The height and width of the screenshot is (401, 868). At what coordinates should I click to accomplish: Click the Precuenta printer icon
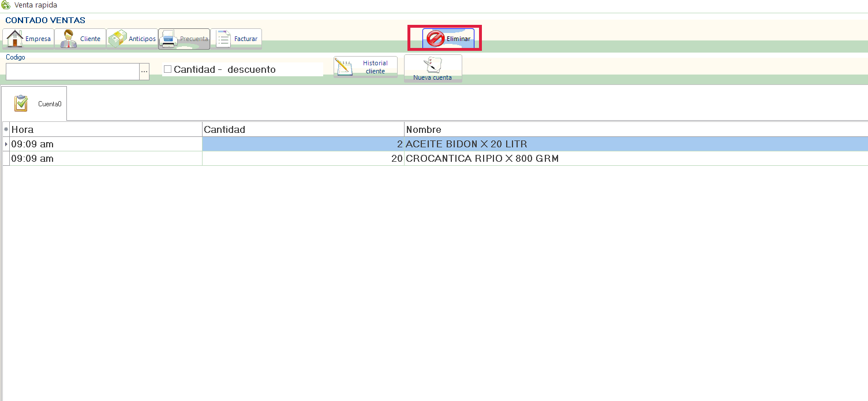pyautogui.click(x=169, y=39)
